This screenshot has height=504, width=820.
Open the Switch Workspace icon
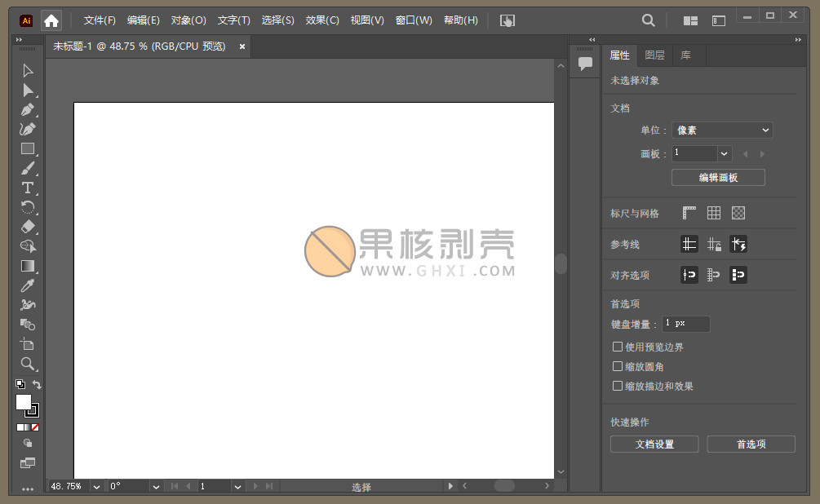719,20
